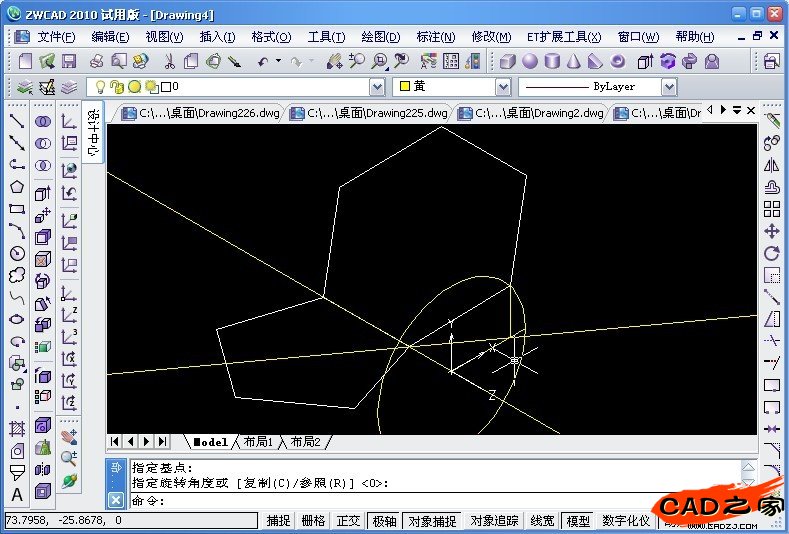Switch to the Drawing2.dwg tab
789x534 pixels.
(x=531, y=113)
